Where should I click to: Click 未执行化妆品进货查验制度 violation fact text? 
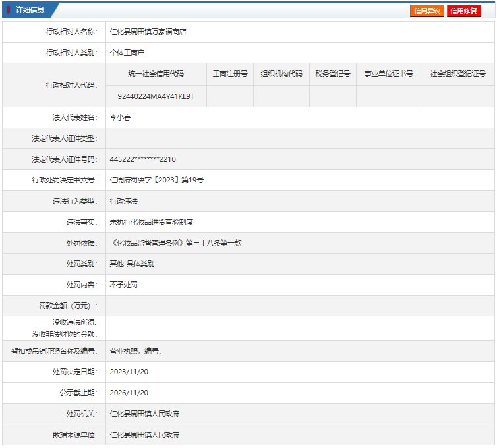(x=152, y=222)
